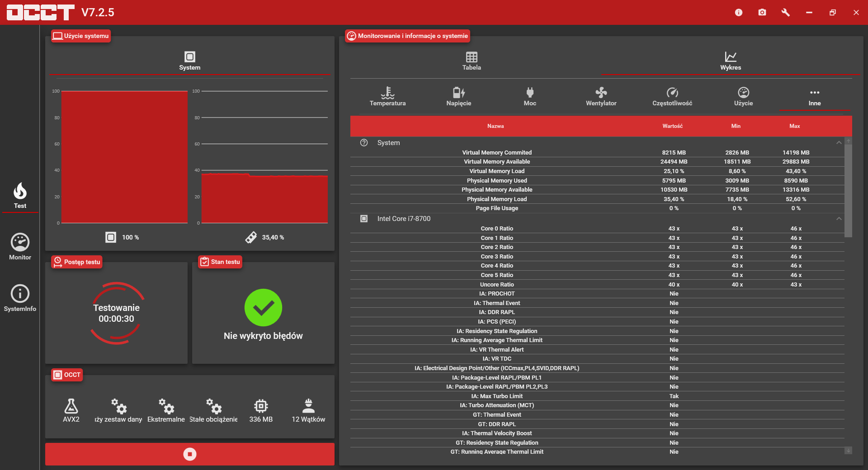Change the 336 MB memory setting
868x470 pixels.
click(261, 410)
